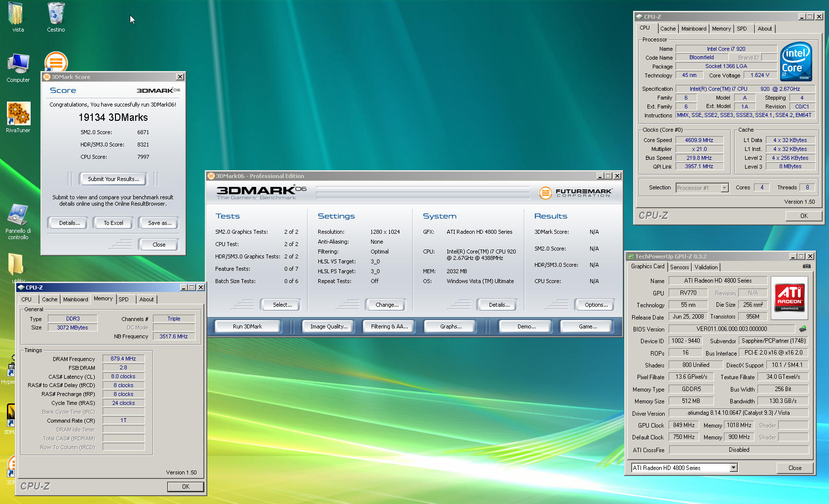Click the NB Frequency 3517.6 MHz value
The height and width of the screenshot is (504, 829).
pos(174,336)
